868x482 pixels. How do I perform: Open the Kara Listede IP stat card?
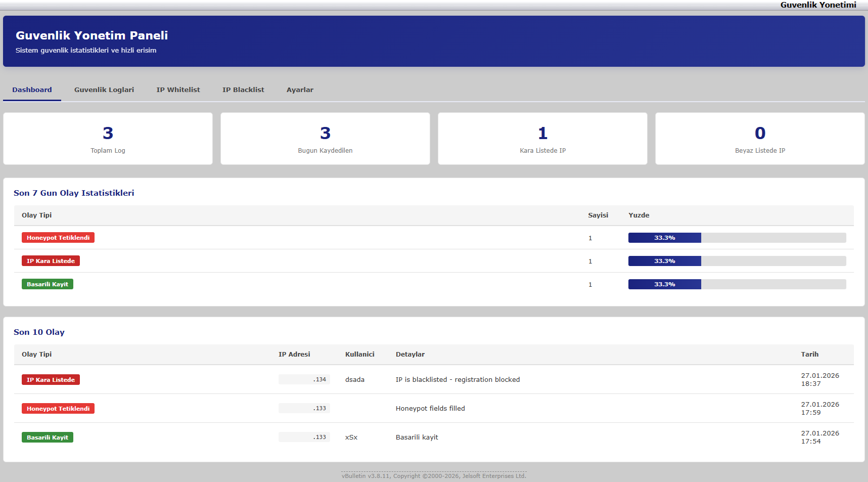(x=542, y=139)
